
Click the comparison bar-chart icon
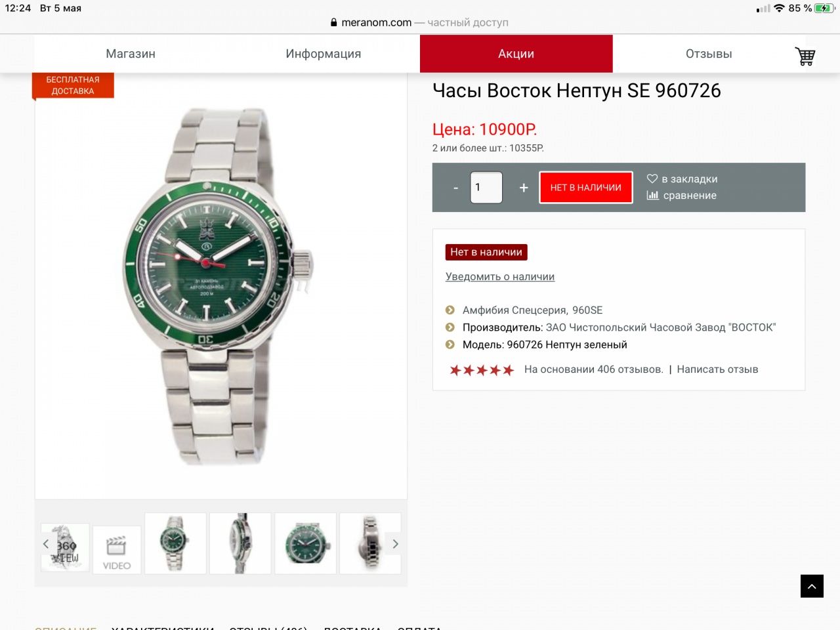pos(652,195)
